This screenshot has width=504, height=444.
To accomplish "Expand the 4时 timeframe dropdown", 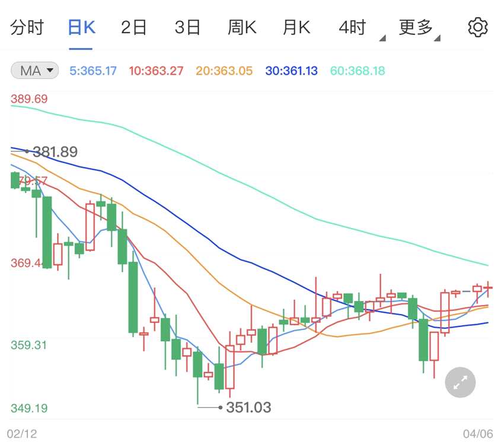I will click(x=356, y=28).
